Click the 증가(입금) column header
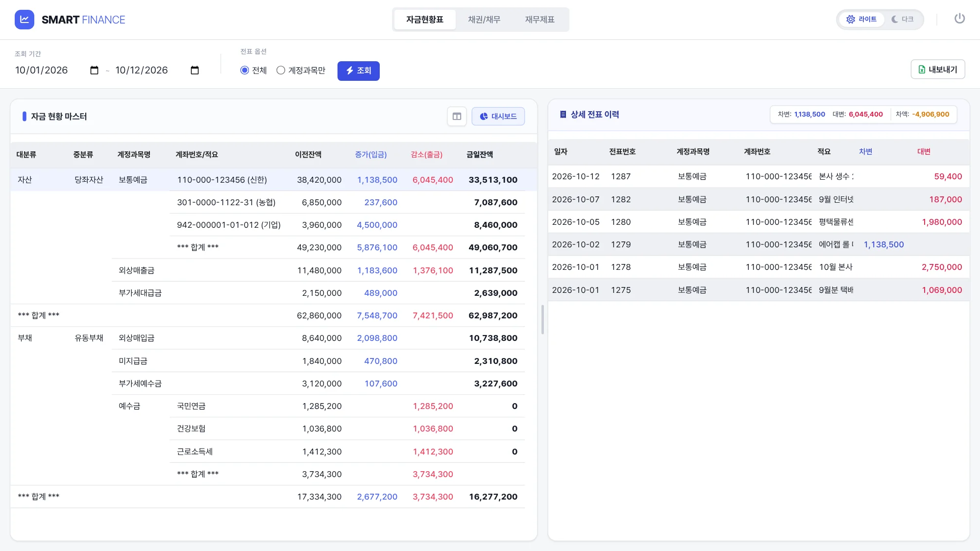Image resolution: width=980 pixels, height=551 pixels. tap(370, 155)
